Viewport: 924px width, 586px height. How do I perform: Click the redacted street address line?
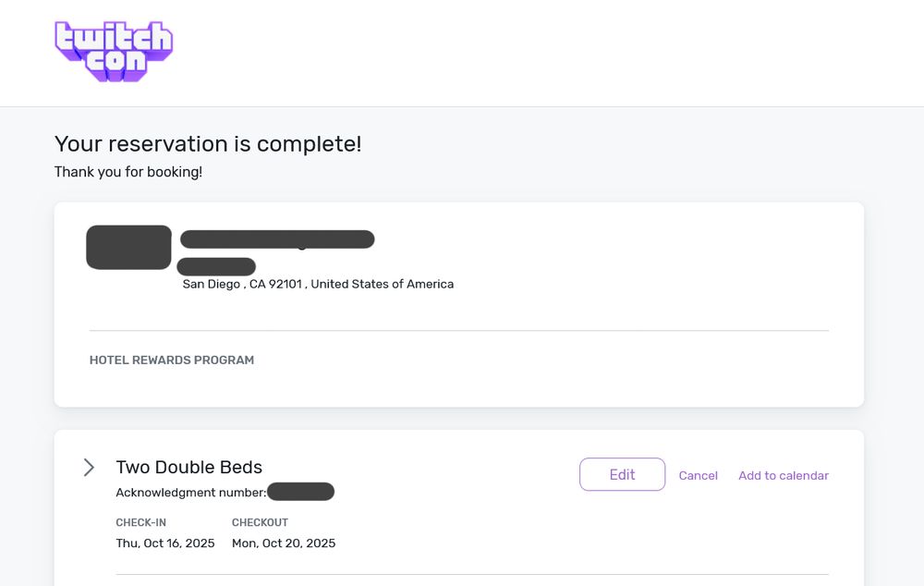coord(217,266)
